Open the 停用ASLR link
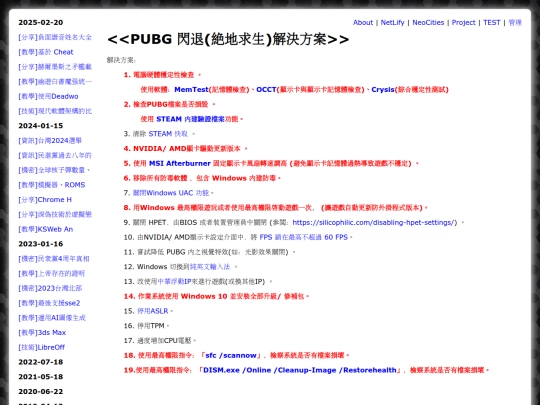This screenshot has height=405, width=540. [x=153, y=311]
